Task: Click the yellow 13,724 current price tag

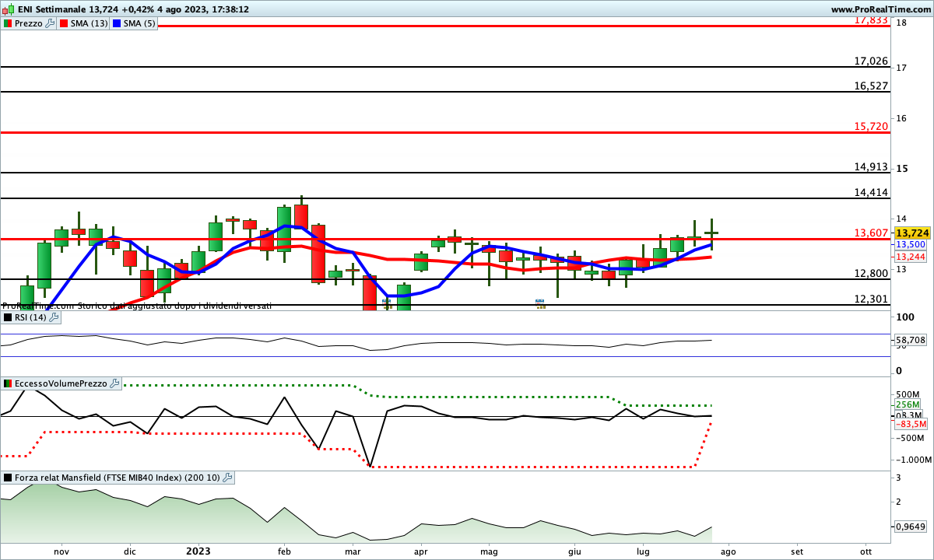Action: coord(912,233)
